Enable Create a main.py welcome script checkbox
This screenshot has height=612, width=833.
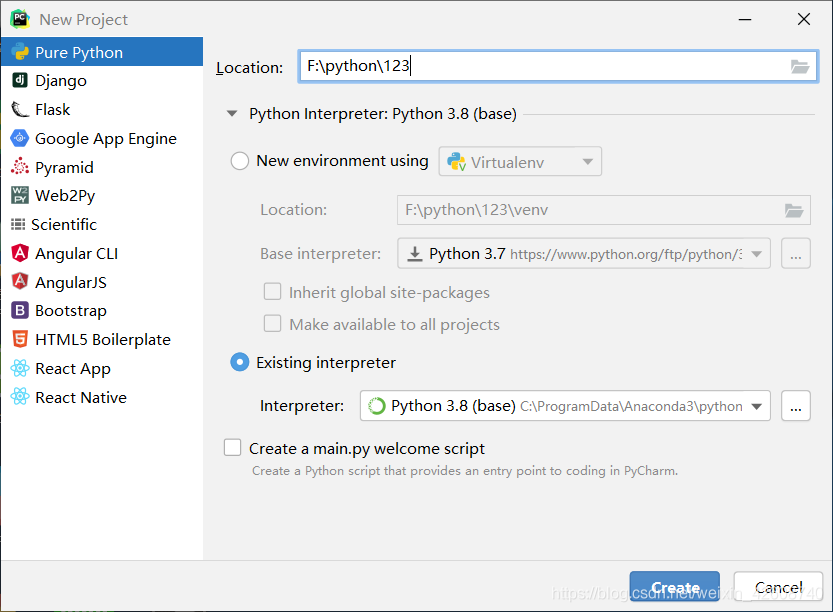click(x=233, y=448)
